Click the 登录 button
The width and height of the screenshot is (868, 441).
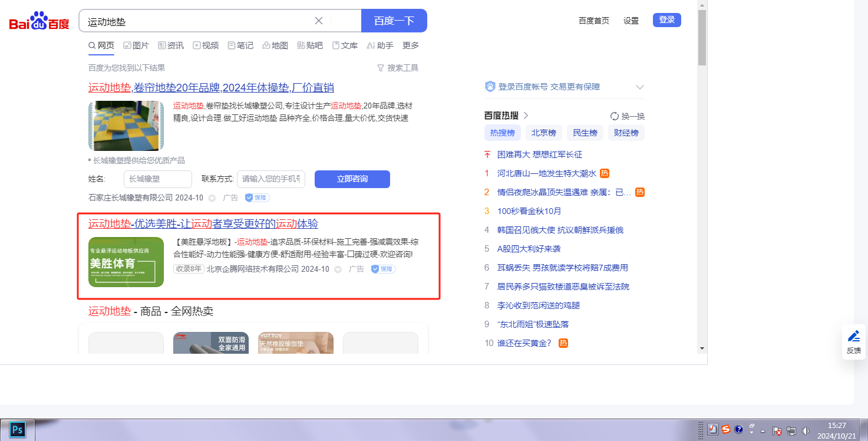(667, 20)
